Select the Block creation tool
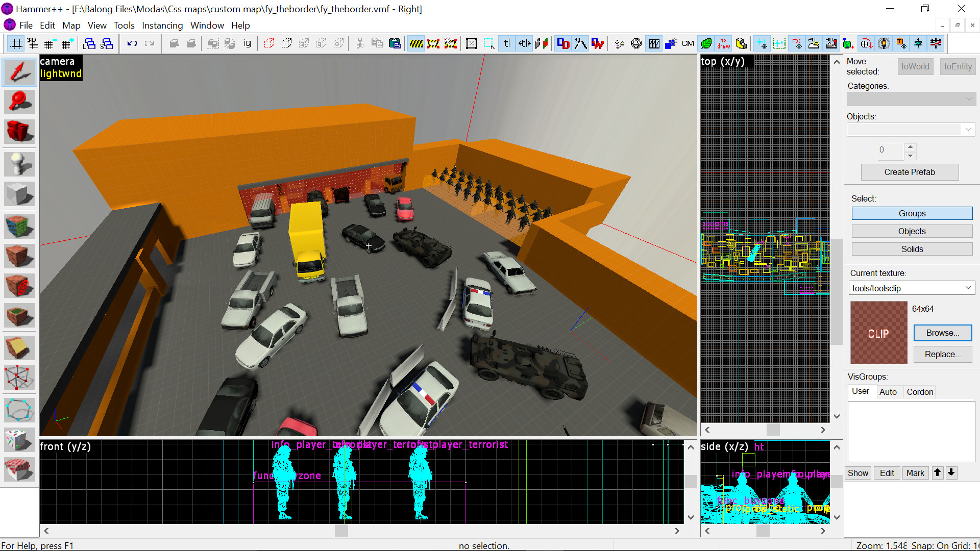Screen dimensions: 980x551 coord(19,194)
